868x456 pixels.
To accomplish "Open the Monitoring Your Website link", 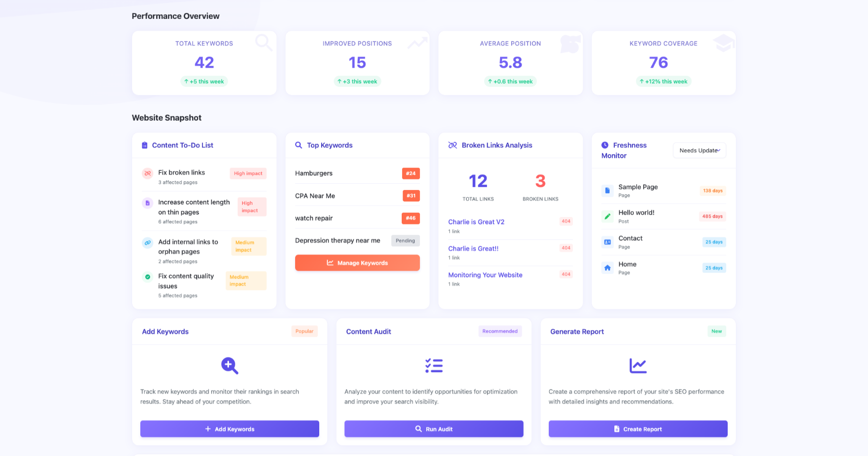I will click(x=485, y=275).
